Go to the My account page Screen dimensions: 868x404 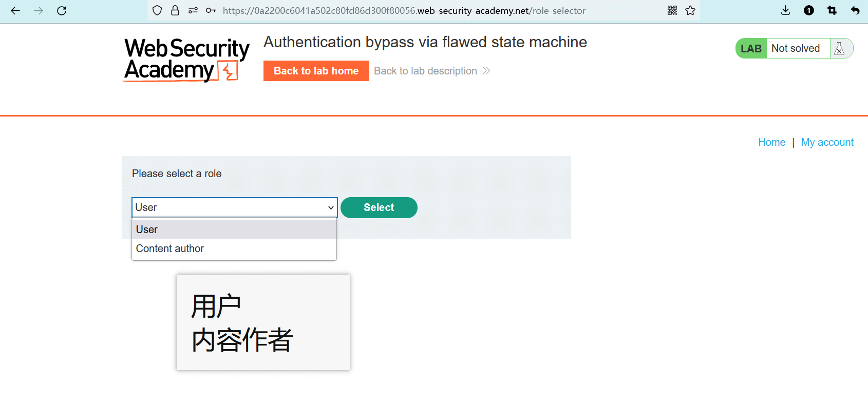click(x=827, y=142)
